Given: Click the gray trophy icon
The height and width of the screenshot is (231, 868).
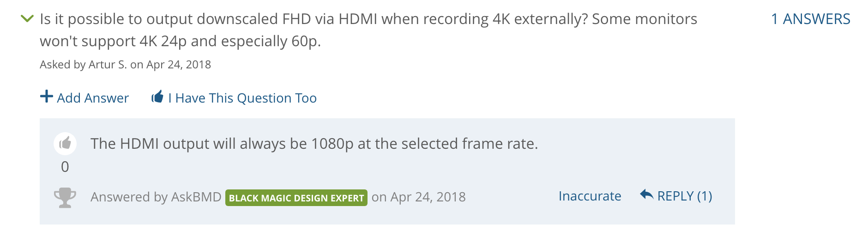Looking at the screenshot, I should [x=65, y=198].
